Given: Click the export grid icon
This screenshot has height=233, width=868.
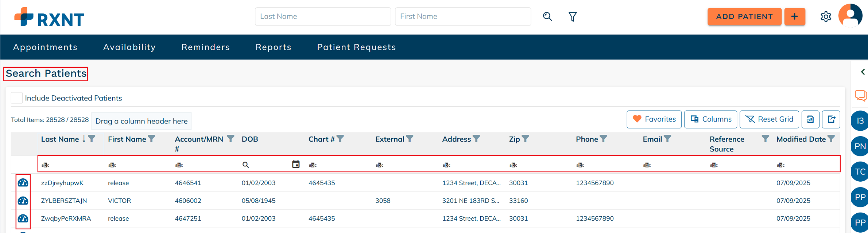Looking at the screenshot, I should pyautogui.click(x=831, y=119).
